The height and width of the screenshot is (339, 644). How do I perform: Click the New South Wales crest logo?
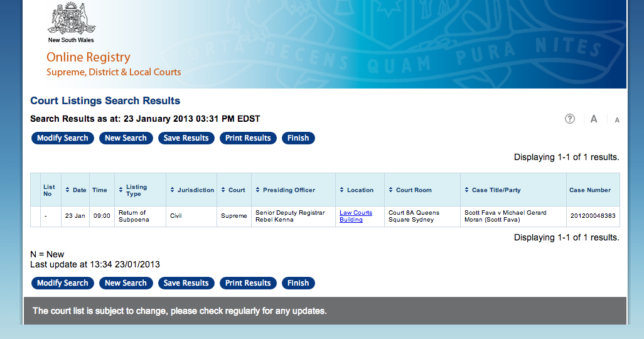(x=72, y=19)
